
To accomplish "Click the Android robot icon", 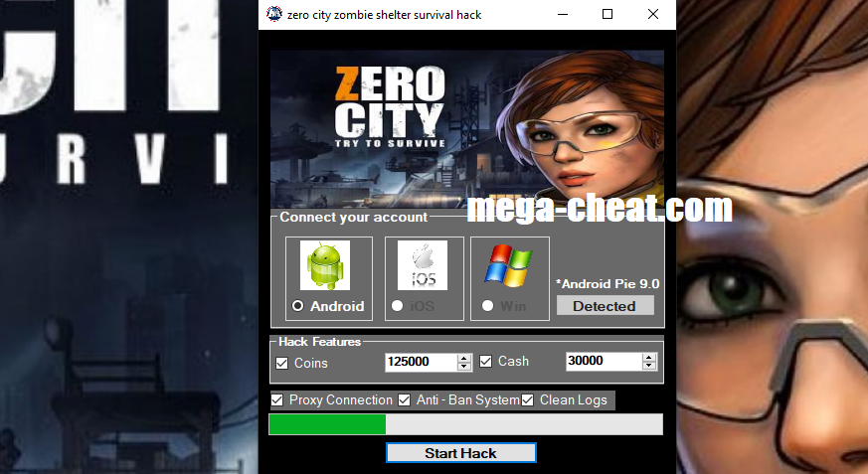I will 325,265.
